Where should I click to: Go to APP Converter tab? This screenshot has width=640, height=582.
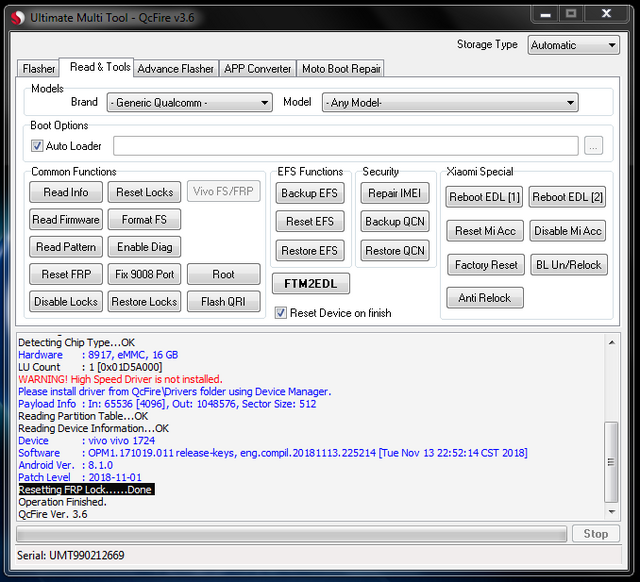click(x=258, y=69)
